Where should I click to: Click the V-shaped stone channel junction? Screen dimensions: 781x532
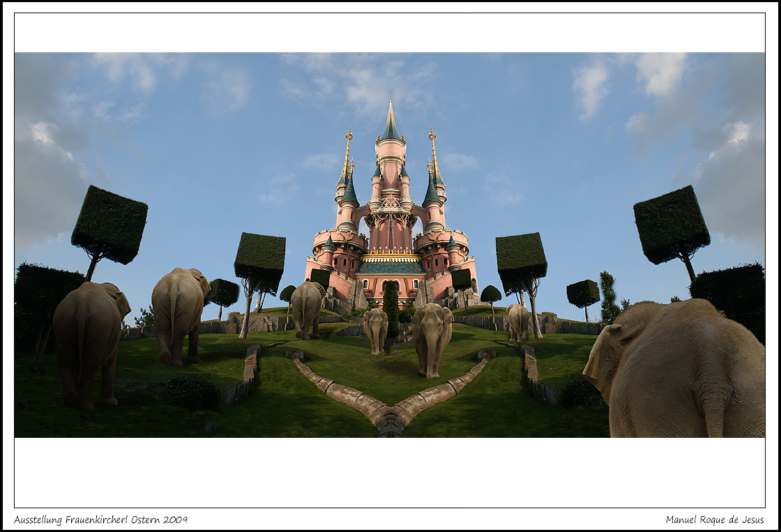(x=390, y=420)
